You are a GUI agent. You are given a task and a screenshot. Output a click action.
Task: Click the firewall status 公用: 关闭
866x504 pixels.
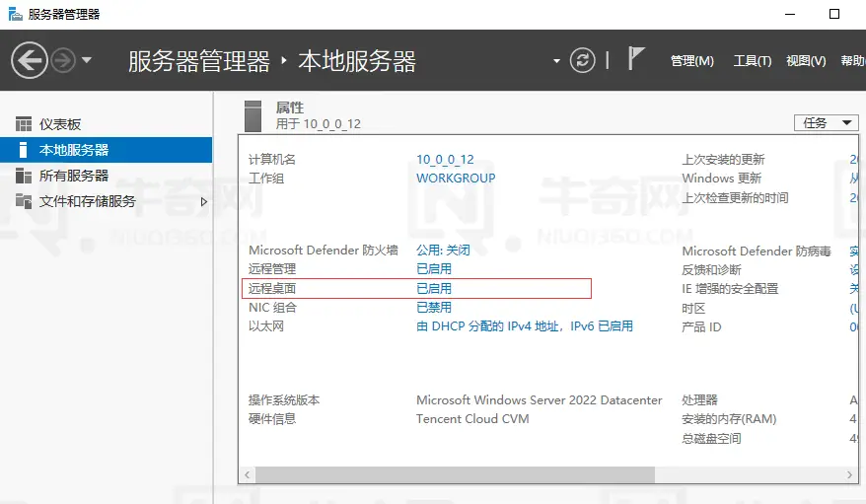[x=443, y=251]
